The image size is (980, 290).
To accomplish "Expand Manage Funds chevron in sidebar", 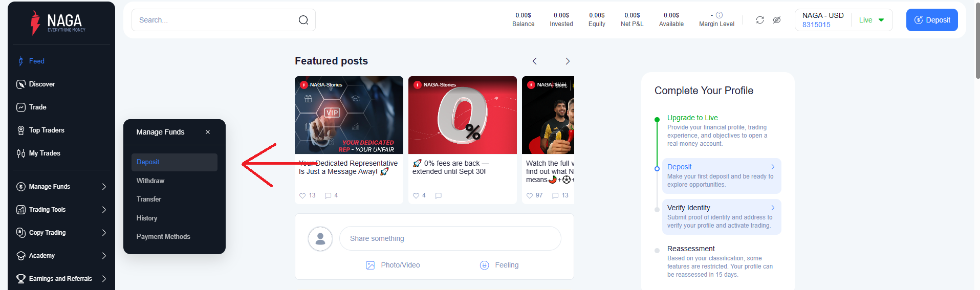I will tap(104, 187).
